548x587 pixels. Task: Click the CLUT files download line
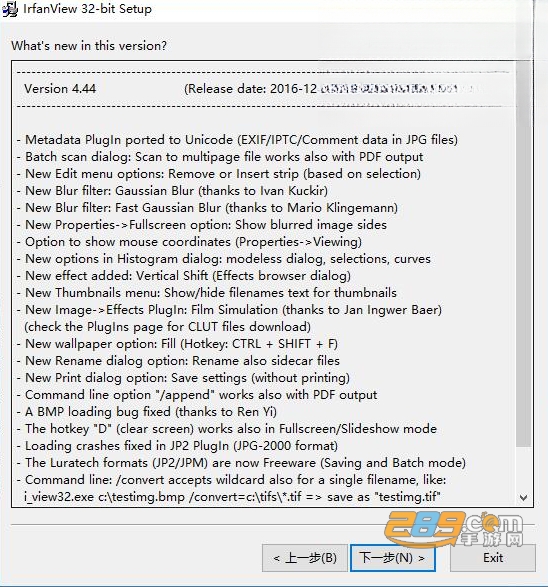point(167,327)
